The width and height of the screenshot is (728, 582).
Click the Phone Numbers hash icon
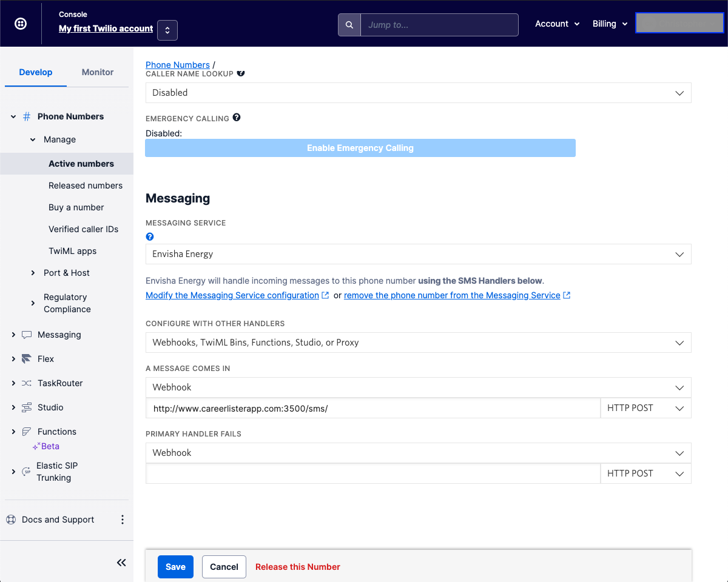(27, 116)
